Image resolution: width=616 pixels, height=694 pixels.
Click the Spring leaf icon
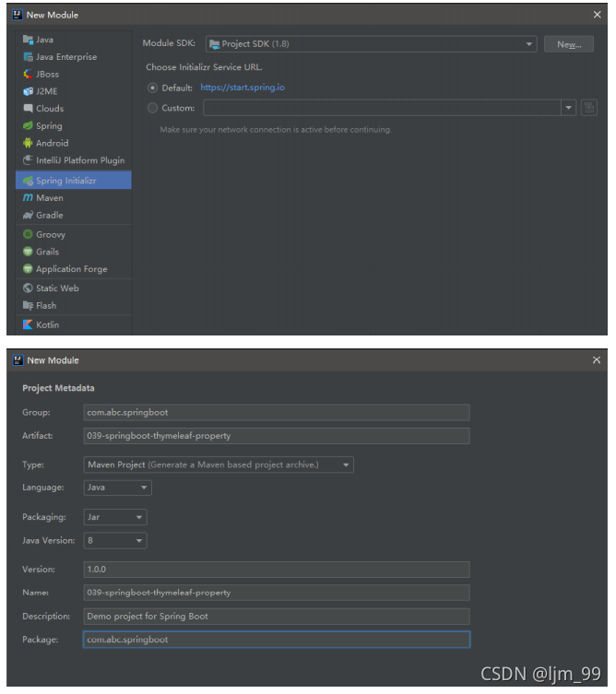tap(28, 125)
